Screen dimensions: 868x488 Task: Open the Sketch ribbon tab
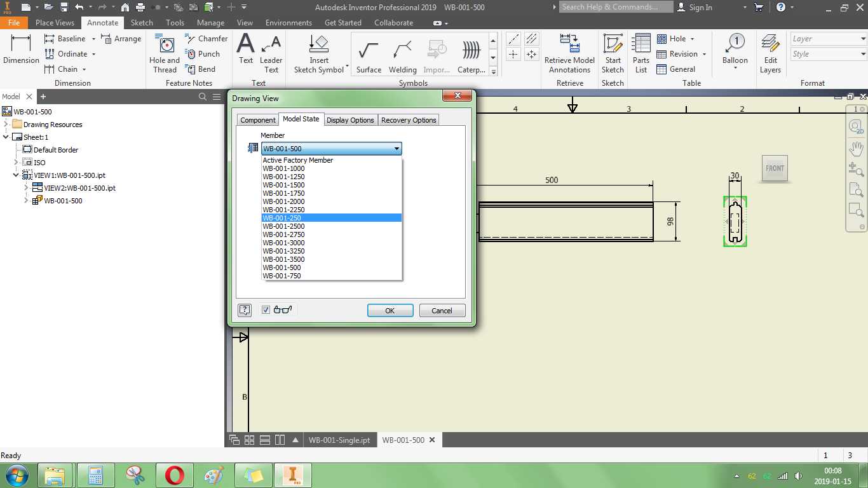142,22
